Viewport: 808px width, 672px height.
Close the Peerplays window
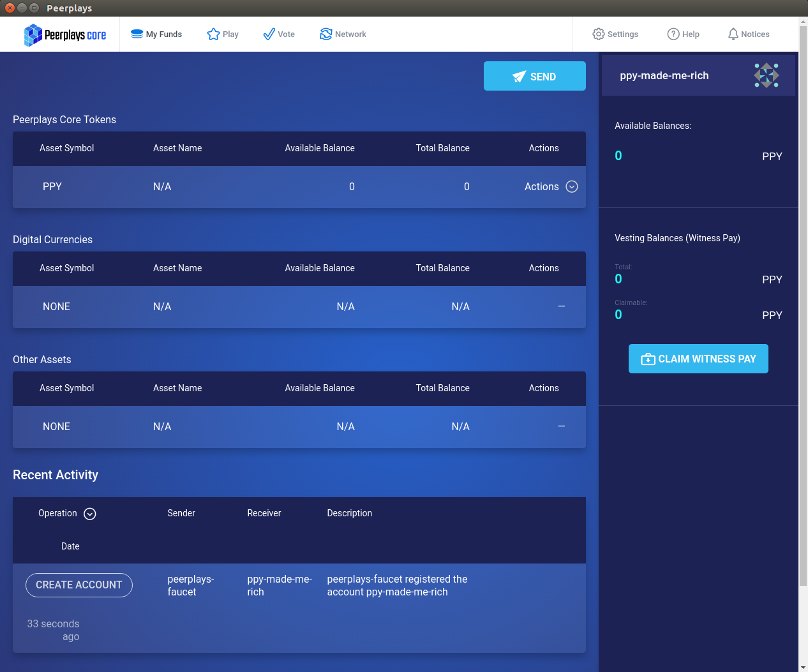pyautogui.click(x=10, y=8)
